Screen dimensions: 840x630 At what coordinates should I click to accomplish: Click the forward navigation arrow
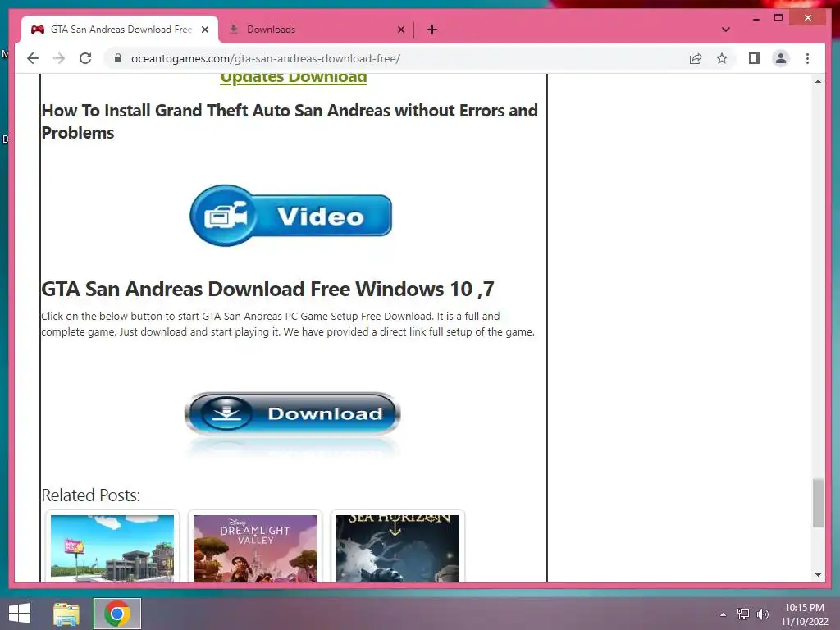59,58
